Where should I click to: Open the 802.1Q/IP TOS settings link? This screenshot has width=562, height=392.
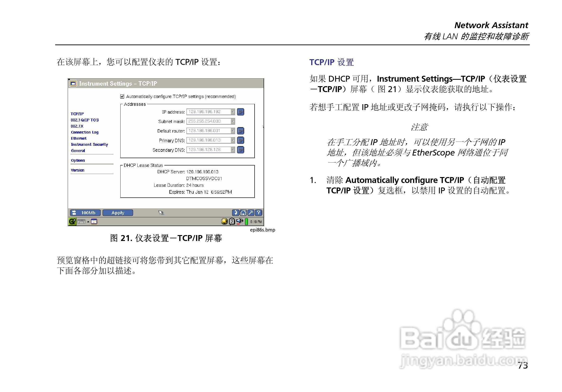pos(85,120)
